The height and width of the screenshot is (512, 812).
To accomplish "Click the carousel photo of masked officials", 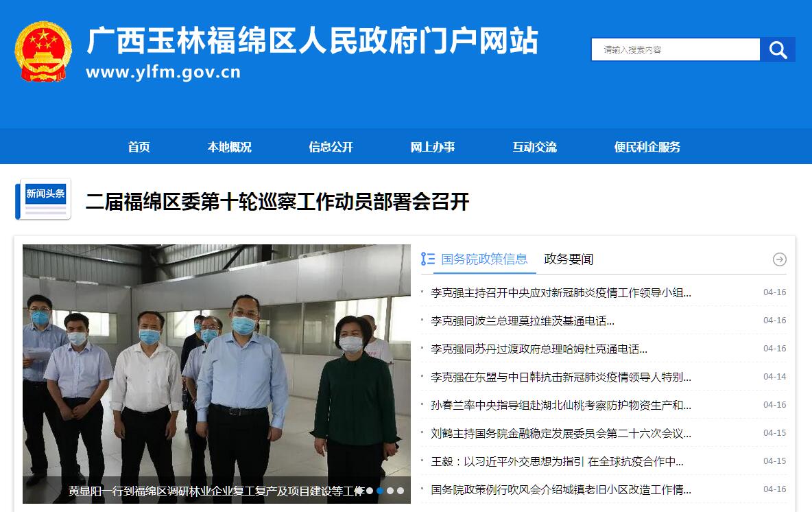I will point(217,373).
